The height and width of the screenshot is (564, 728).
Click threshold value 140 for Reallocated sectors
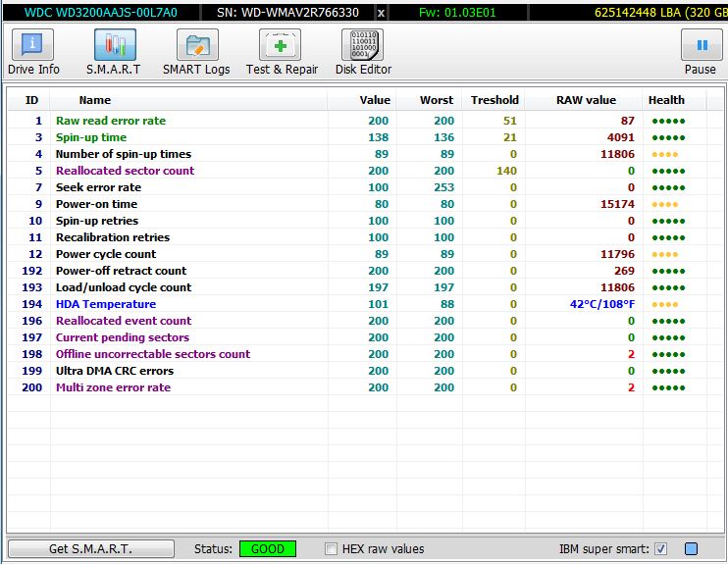point(506,171)
